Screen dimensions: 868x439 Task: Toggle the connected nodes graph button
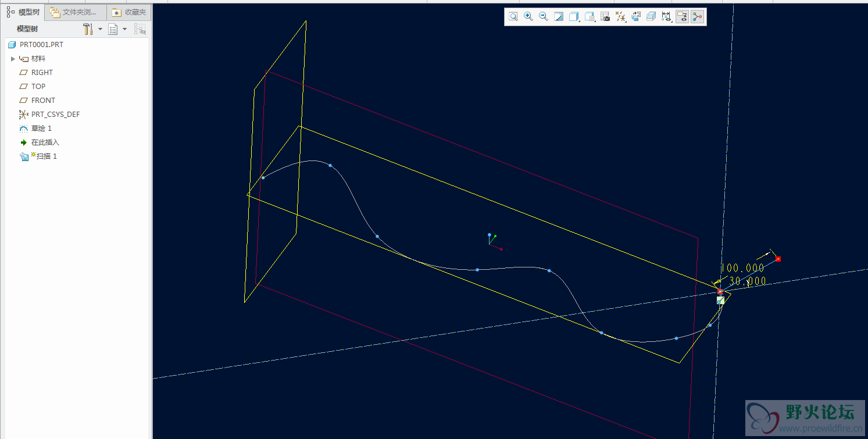click(x=698, y=17)
